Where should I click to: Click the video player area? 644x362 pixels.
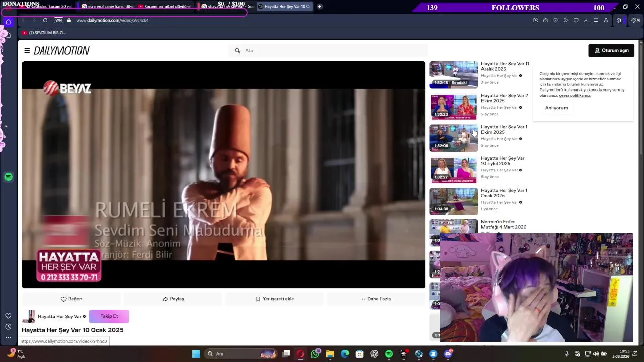tap(223, 174)
